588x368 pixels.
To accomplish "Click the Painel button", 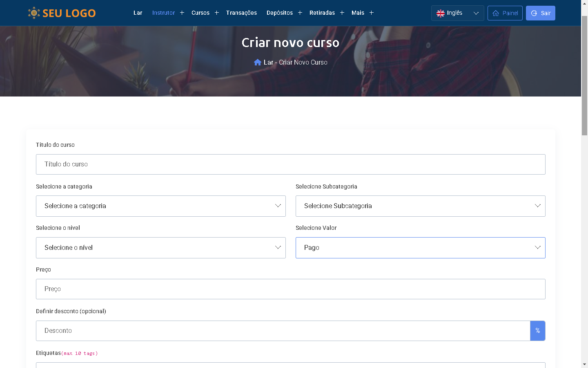I will (505, 13).
